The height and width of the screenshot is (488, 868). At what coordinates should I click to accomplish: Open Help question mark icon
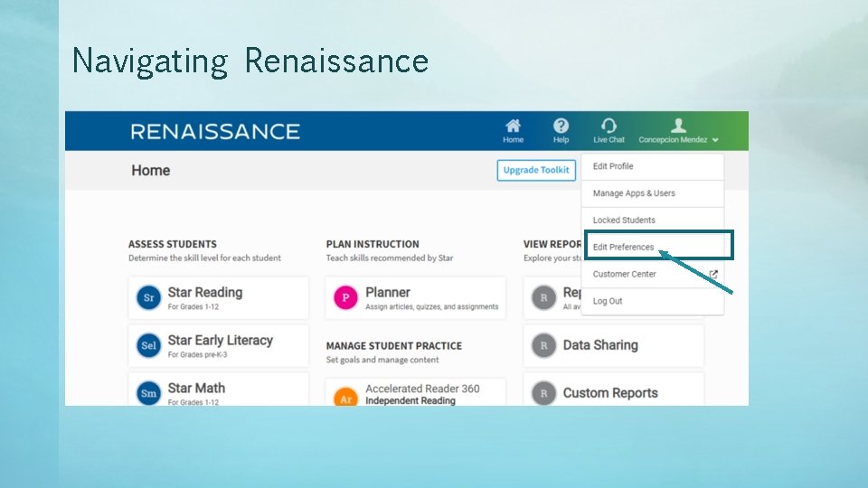point(561,126)
